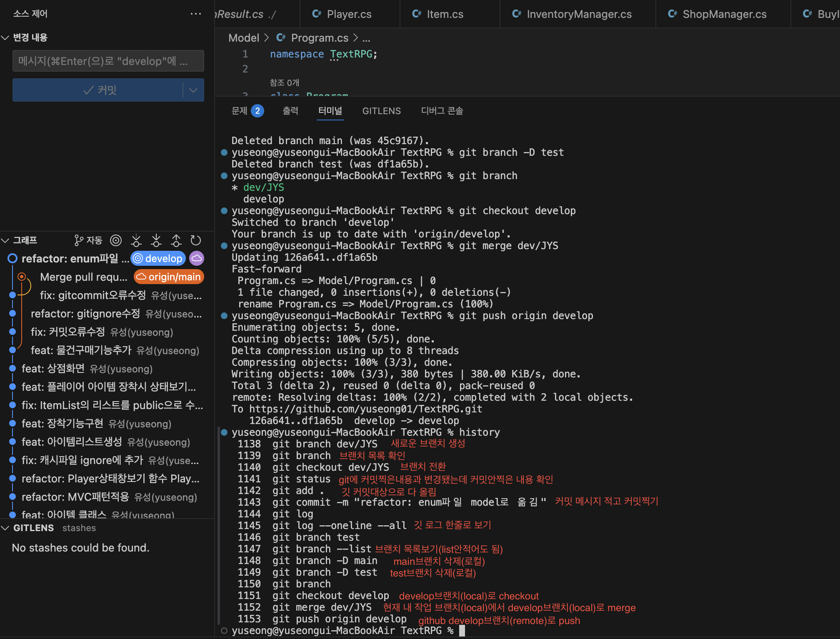Screen dimensions: 840x639
Task: Click the fetch icon in the graph toolbar
Action: click(136, 240)
